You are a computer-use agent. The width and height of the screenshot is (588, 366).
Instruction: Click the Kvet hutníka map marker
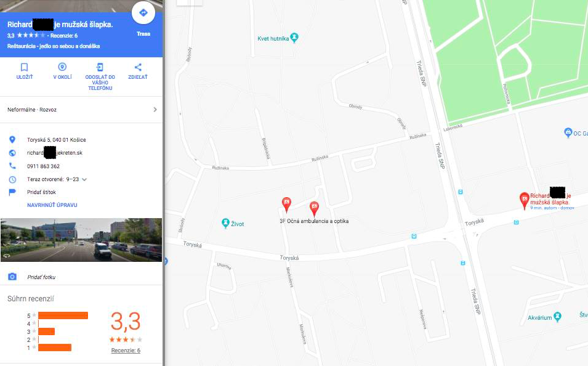pos(294,38)
